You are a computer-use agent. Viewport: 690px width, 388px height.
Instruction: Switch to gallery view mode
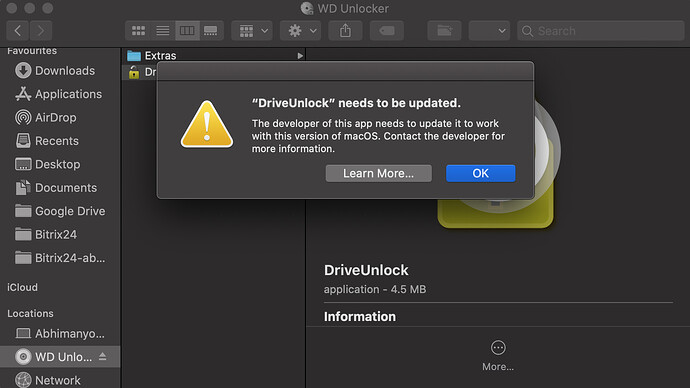[211, 31]
